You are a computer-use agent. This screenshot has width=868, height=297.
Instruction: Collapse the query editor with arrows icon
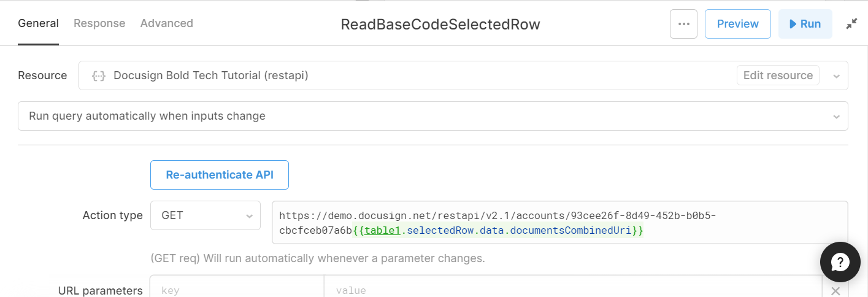click(x=851, y=24)
